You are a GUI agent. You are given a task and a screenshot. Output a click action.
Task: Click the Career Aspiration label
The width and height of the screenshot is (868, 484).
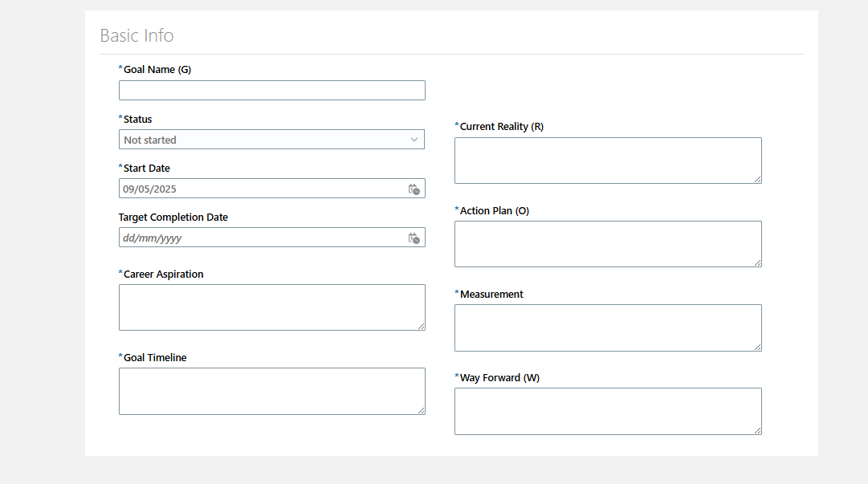pyautogui.click(x=163, y=274)
